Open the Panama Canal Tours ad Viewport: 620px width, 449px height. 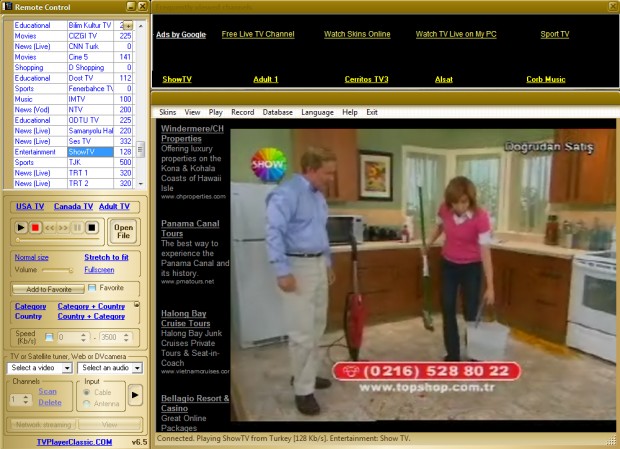[190, 228]
